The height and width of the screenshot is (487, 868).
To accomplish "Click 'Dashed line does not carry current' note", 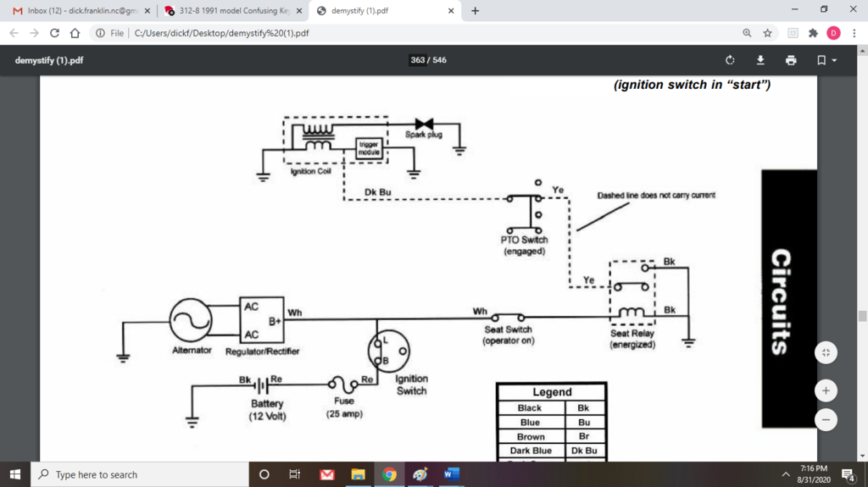I will tap(656, 196).
